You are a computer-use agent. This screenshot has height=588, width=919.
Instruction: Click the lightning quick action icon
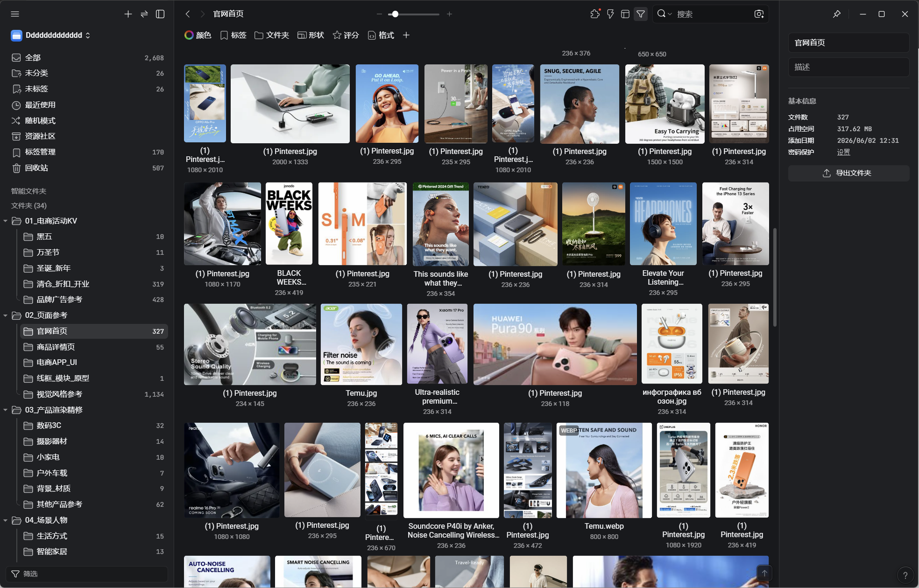point(610,14)
